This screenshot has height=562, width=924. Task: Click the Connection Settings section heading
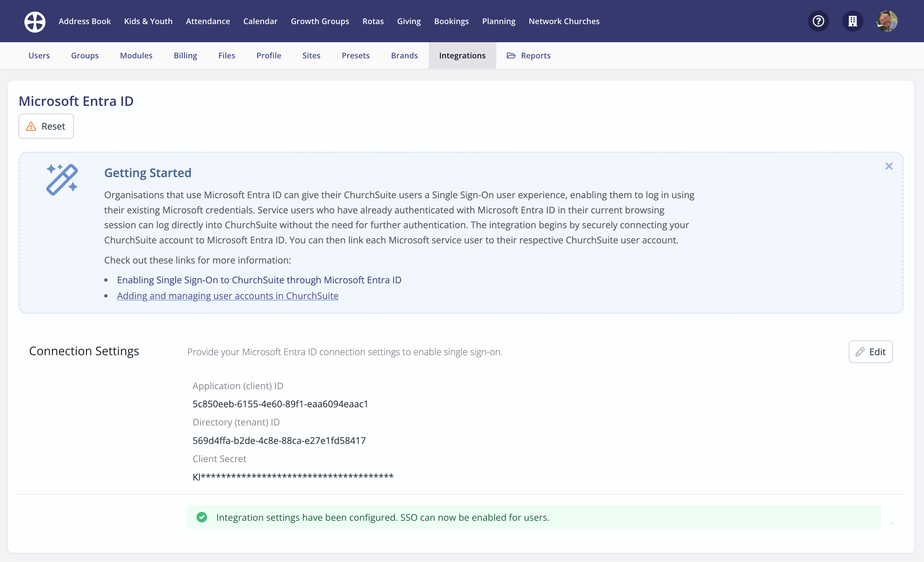click(x=84, y=351)
